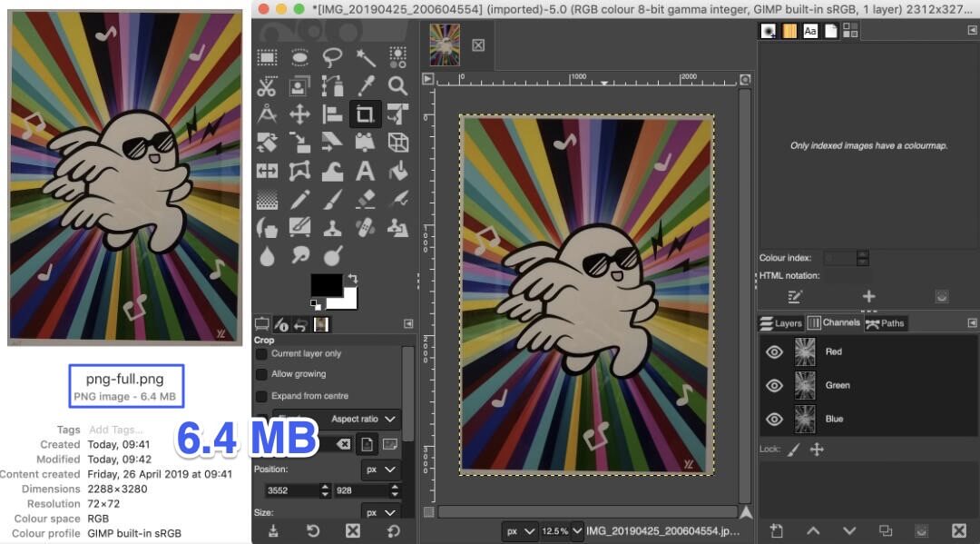Select the Move tool
980x544 pixels.
click(x=299, y=114)
